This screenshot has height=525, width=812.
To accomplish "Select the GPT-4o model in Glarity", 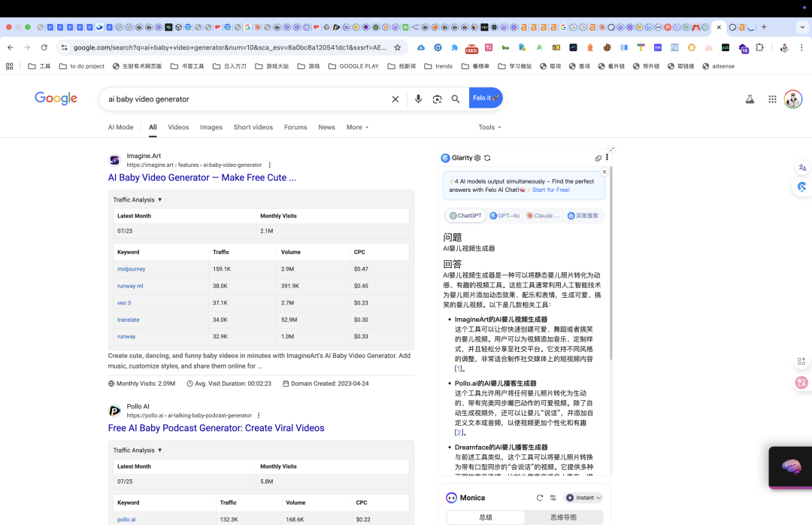I will 504,216.
